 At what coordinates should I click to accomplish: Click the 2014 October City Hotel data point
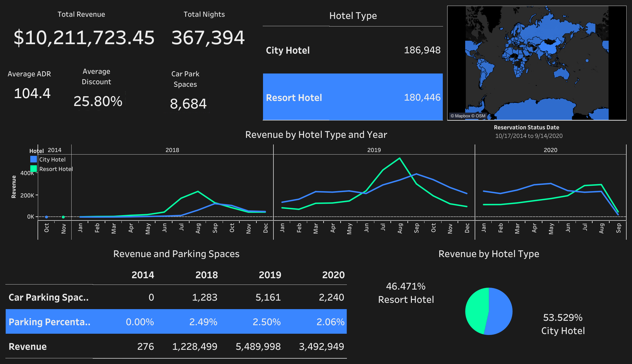pyautogui.click(x=46, y=217)
